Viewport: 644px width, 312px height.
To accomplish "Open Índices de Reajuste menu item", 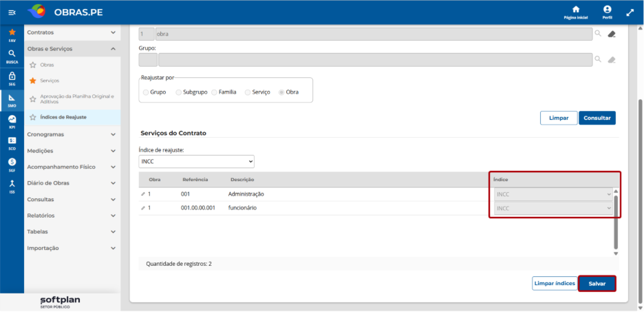I will click(x=63, y=118).
